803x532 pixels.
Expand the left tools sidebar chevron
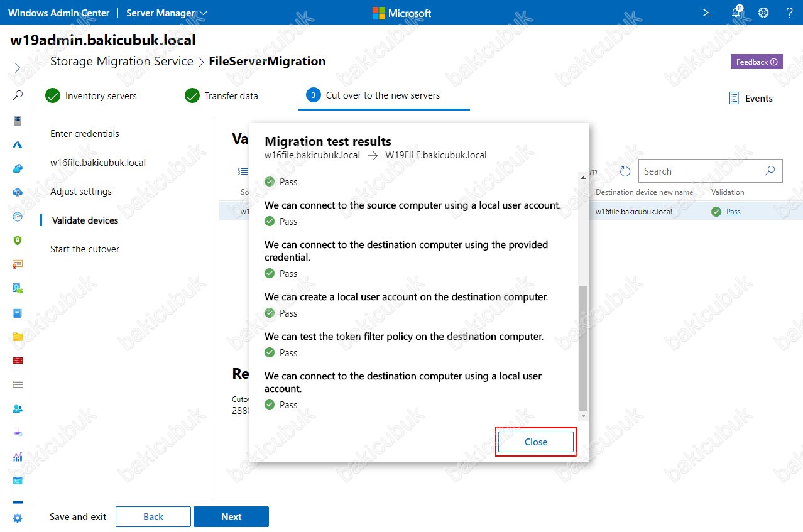pos(18,68)
